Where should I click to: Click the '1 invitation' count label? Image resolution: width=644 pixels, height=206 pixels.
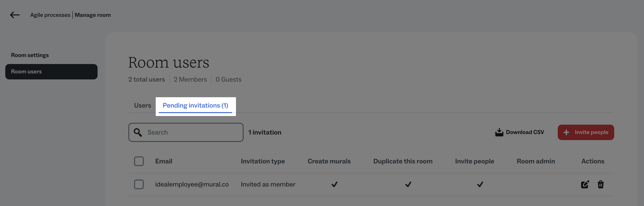pyautogui.click(x=265, y=132)
